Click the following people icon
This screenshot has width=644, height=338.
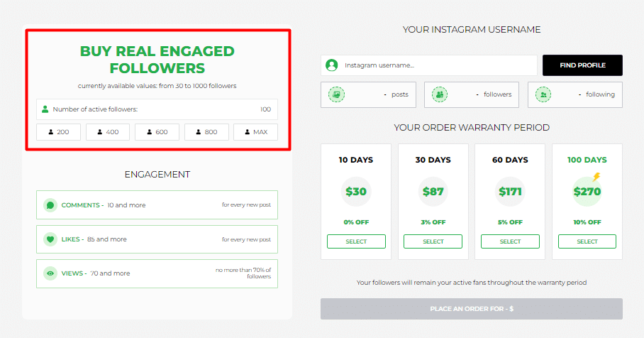pos(543,94)
